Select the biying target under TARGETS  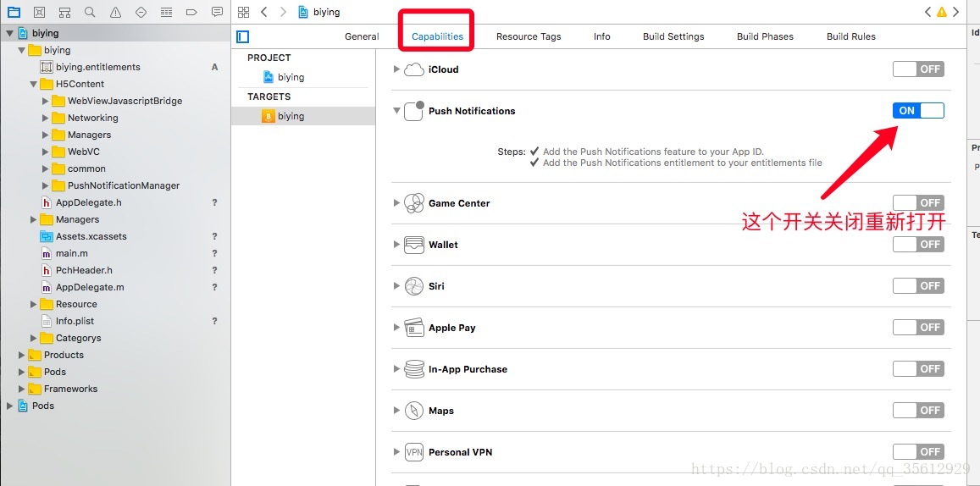coord(302,116)
